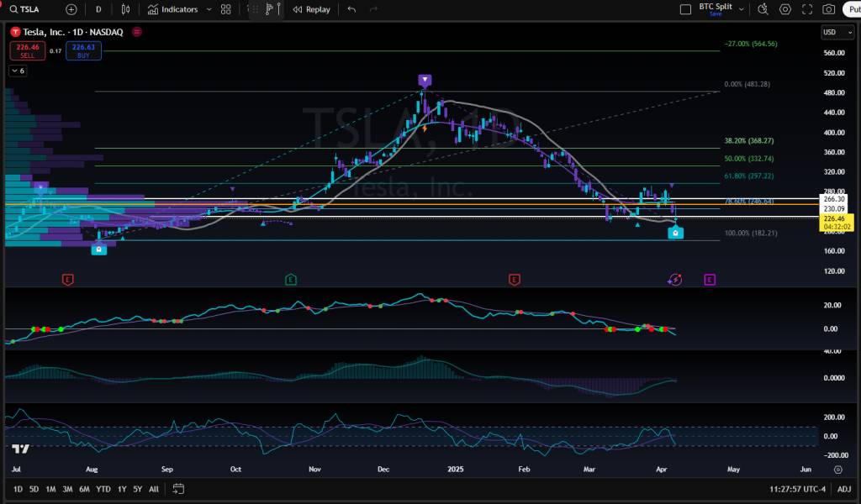861x504 pixels.
Task: Open the USD currency dropdown
Action: tap(837, 33)
